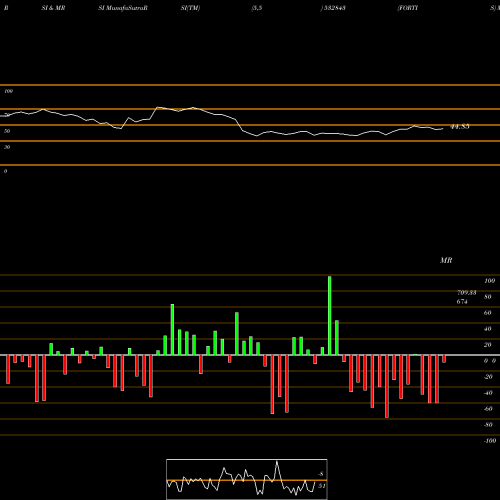Screen dimensions: 500x500
Task: Click the longest red bar in MR chart
Action: 387,386
